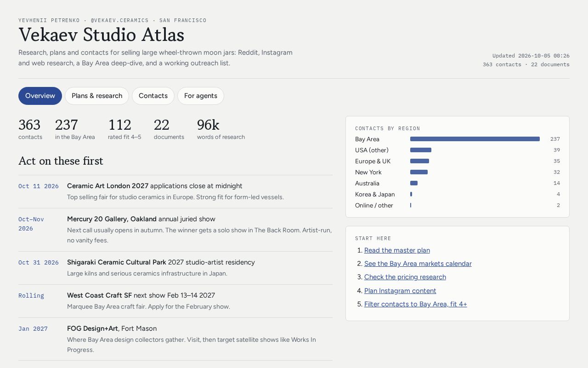Click the Contacts by Region heading

pyautogui.click(x=388, y=129)
